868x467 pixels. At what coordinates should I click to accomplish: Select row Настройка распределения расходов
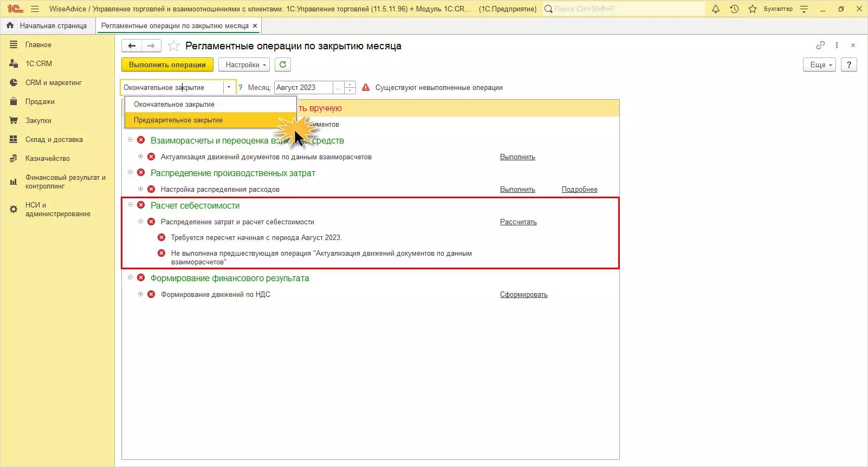(x=220, y=189)
